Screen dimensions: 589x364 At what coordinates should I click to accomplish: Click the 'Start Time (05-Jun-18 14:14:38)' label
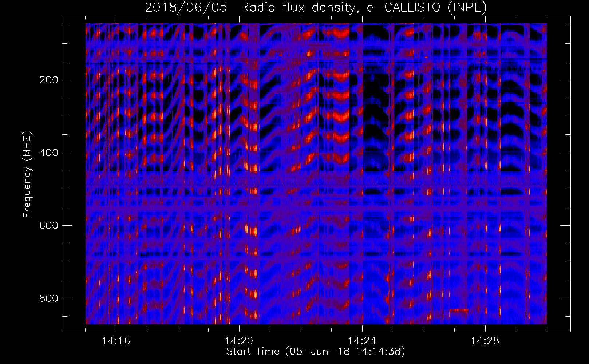(316, 352)
